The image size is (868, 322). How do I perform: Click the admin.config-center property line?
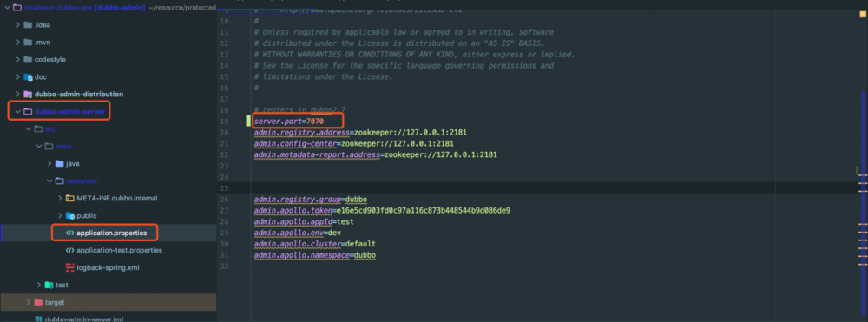click(x=354, y=144)
